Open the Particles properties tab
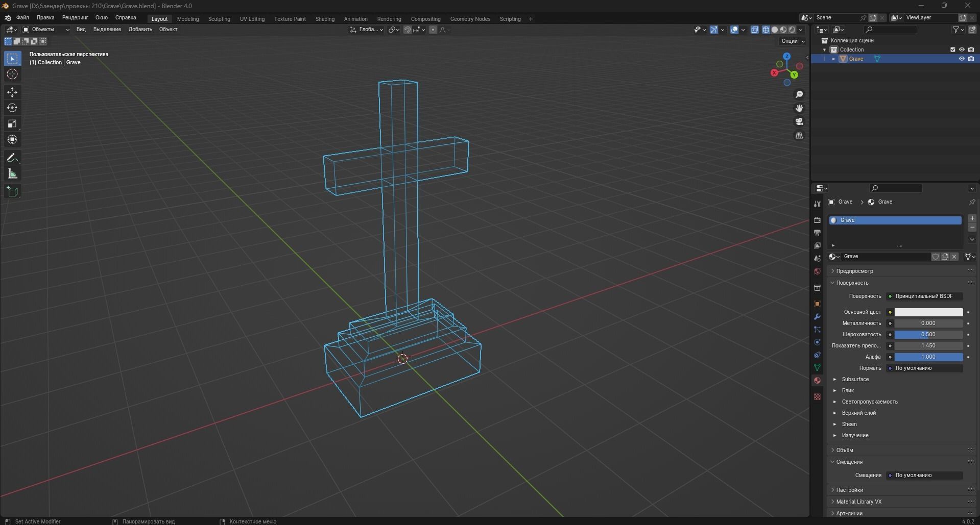 817,330
